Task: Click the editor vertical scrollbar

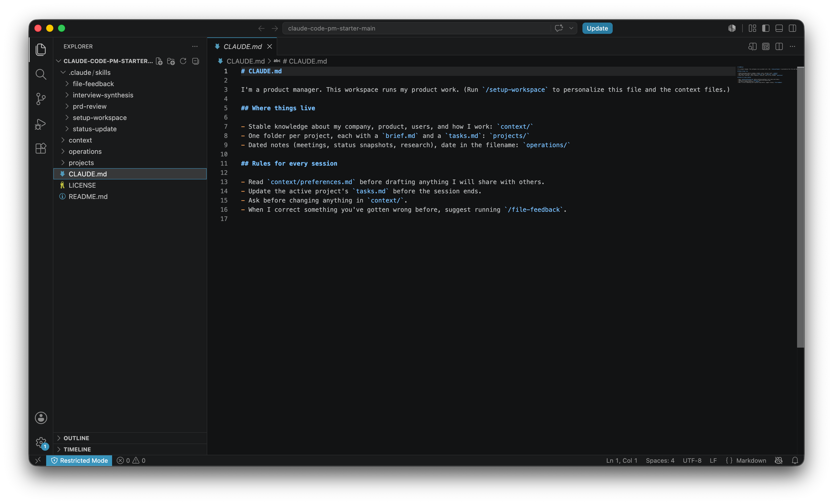Action: click(x=800, y=207)
